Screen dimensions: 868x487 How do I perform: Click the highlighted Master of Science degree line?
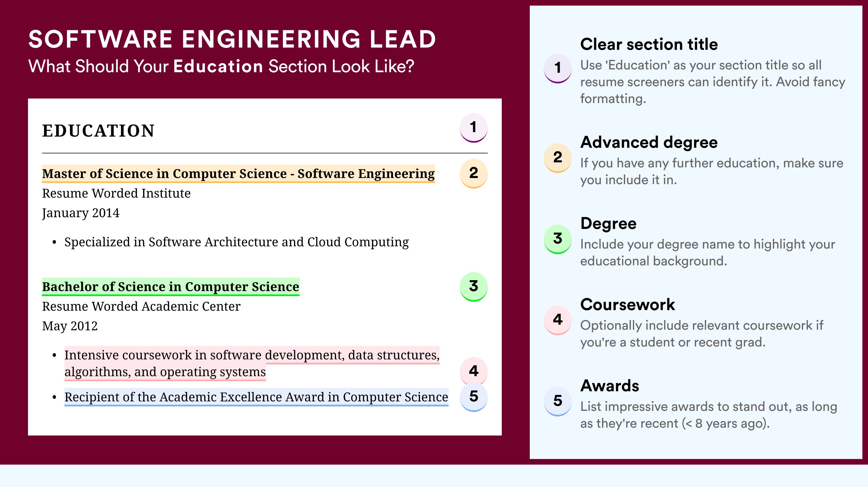click(x=239, y=174)
